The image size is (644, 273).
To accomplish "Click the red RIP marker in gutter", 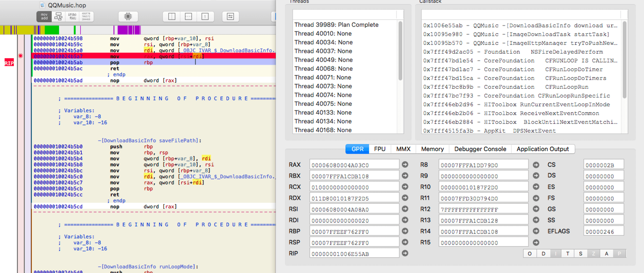I will [9, 63].
